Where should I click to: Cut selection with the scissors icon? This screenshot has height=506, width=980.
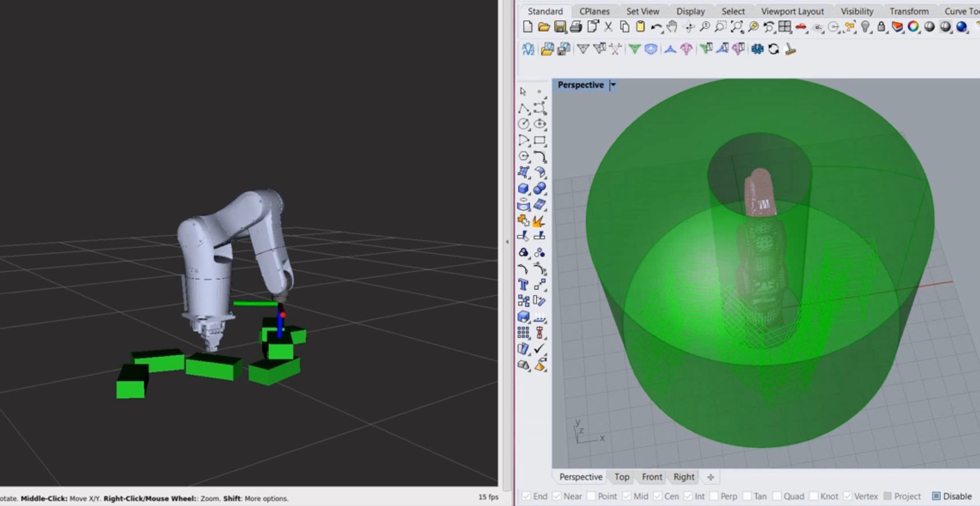pos(608,26)
